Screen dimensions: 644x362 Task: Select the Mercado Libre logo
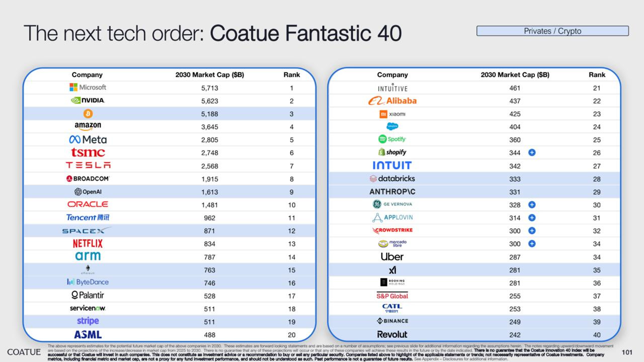[392, 244]
